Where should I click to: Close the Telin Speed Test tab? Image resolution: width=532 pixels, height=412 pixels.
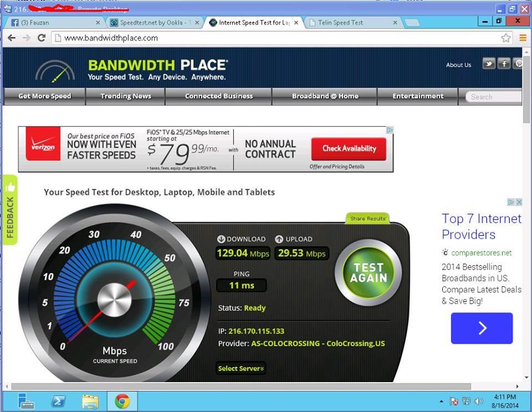(395, 23)
